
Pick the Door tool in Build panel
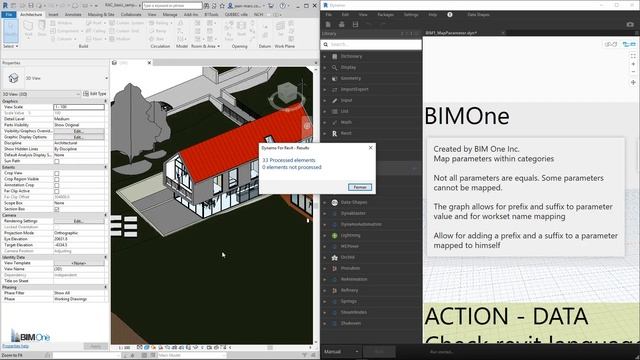pos(42,29)
